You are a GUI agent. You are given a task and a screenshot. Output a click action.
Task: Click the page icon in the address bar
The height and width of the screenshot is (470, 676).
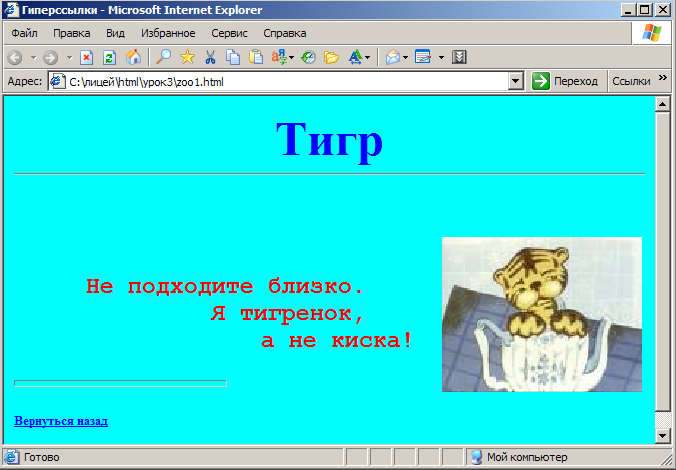[x=57, y=81]
